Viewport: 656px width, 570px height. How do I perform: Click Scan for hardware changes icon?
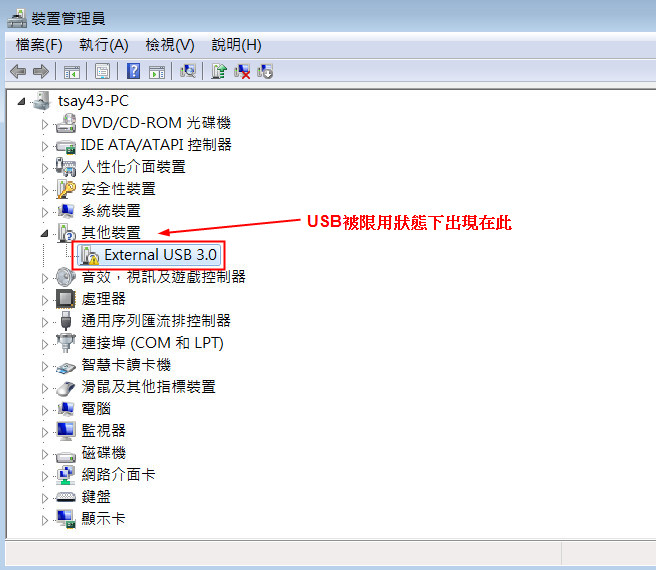(188, 71)
